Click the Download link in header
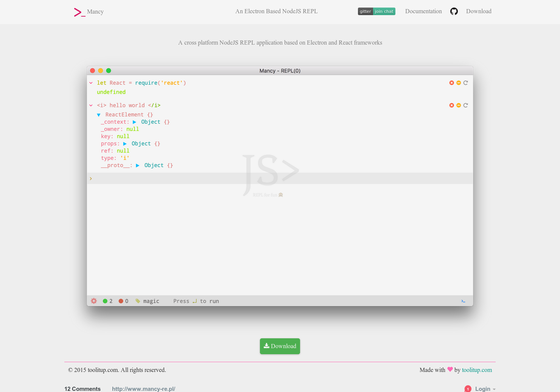This screenshot has width=560, height=392. tap(479, 11)
